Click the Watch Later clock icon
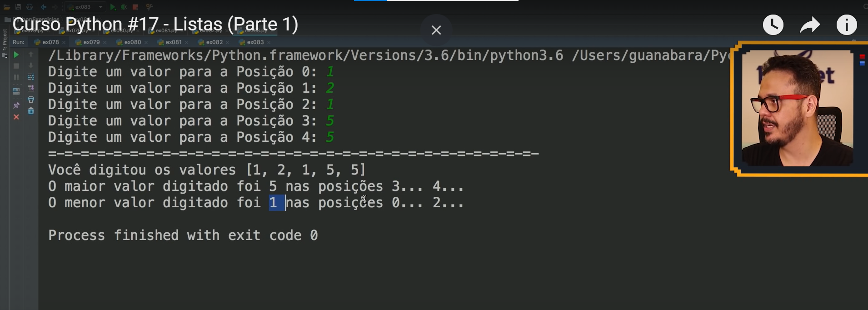This screenshot has height=310, width=868. 773,25
